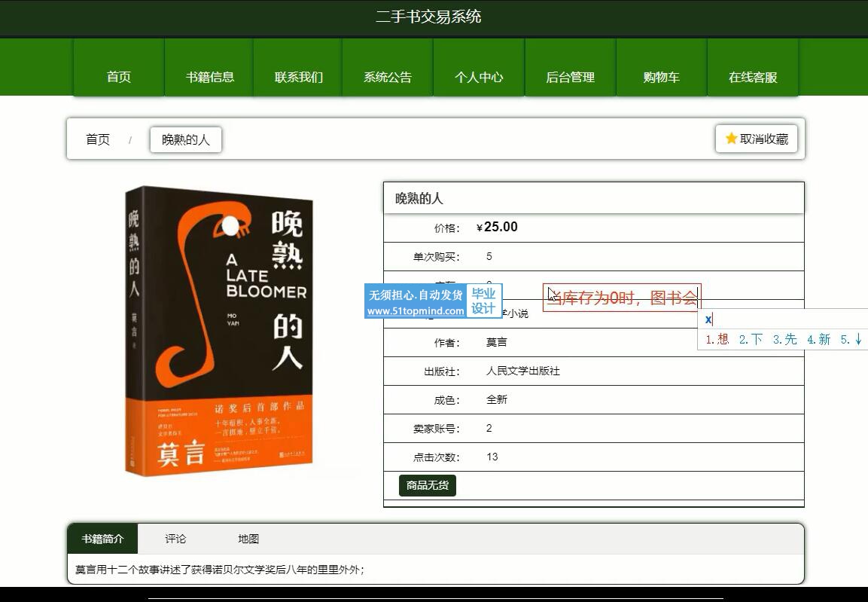Click the 卖家账号 value 2
Viewport: 868px width, 602px height.
(x=489, y=428)
